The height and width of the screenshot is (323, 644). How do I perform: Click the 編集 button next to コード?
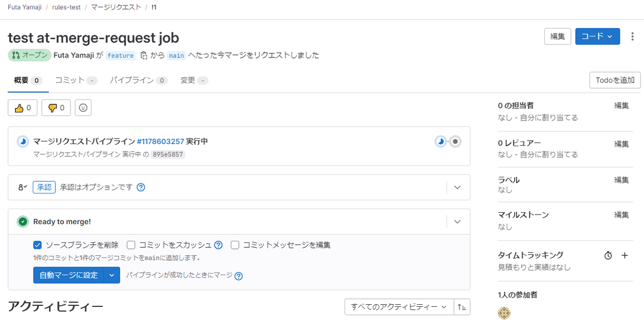point(558,37)
